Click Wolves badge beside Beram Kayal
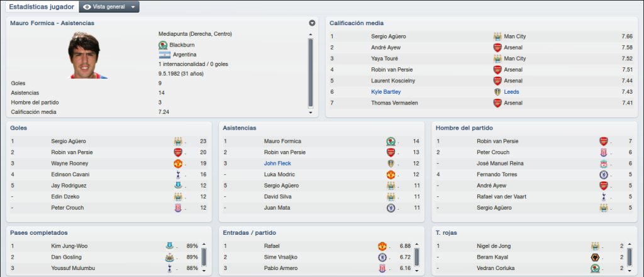Image resolution: width=644 pixels, height=277 pixels. 595,257
